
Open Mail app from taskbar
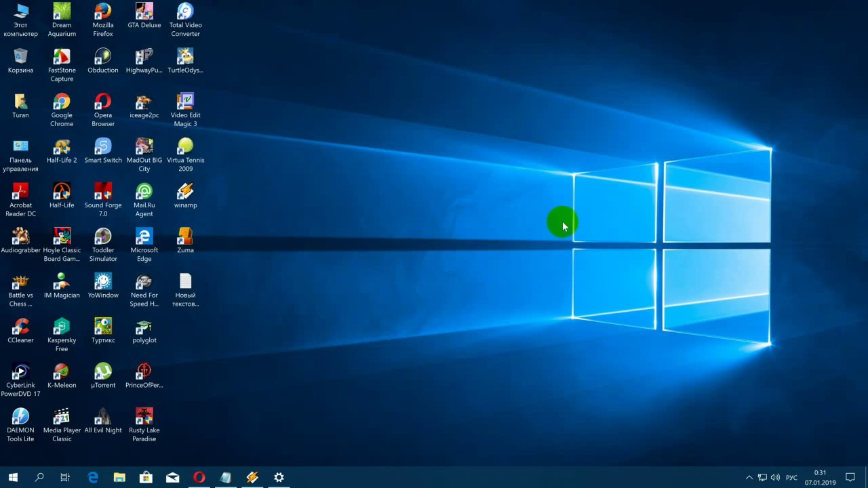click(172, 477)
